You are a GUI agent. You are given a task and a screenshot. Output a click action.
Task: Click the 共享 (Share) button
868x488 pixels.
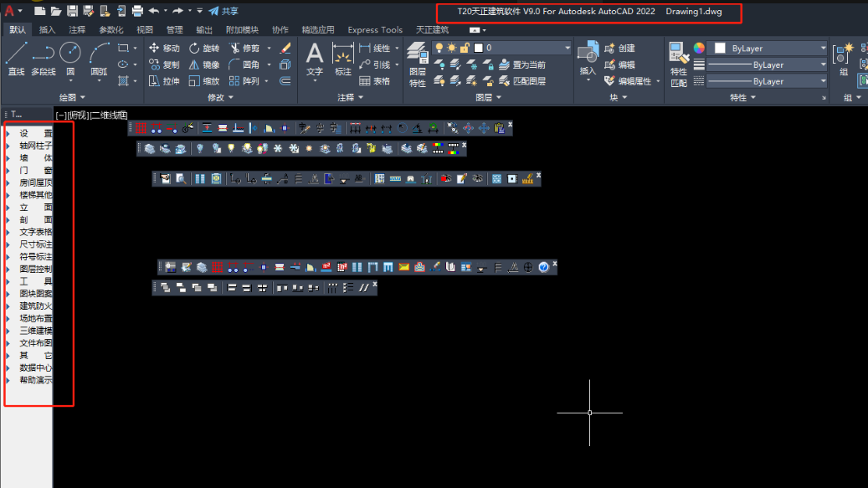point(223,11)
